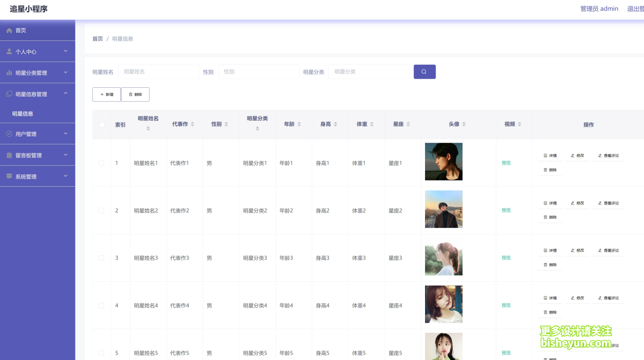Open the 预览 video preview for row 2
Image resolution: width=644 pixels, height=360 pixels.
tap(506, 210)
